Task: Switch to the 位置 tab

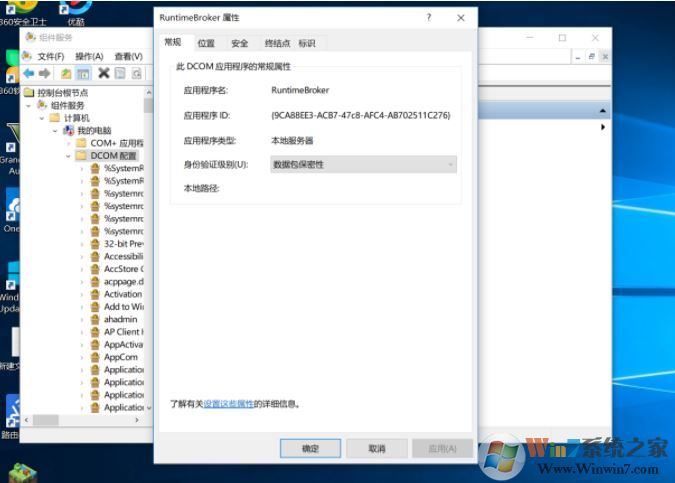Action: 206,43
